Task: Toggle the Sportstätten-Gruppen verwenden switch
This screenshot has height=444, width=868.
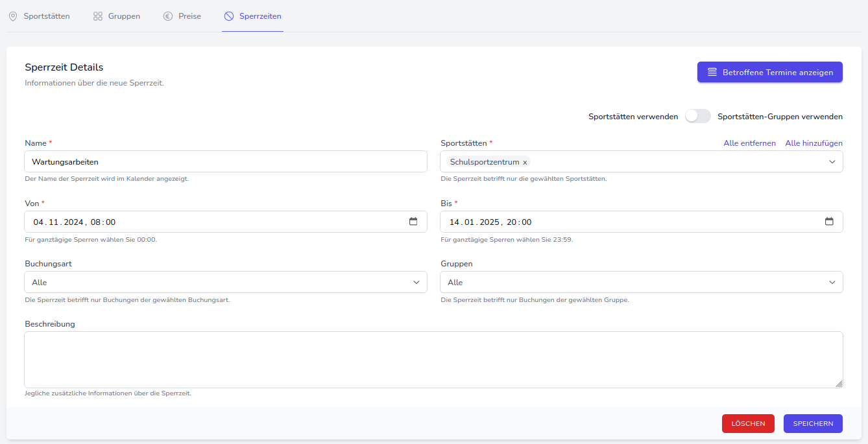Action: (x=698, y=117)
